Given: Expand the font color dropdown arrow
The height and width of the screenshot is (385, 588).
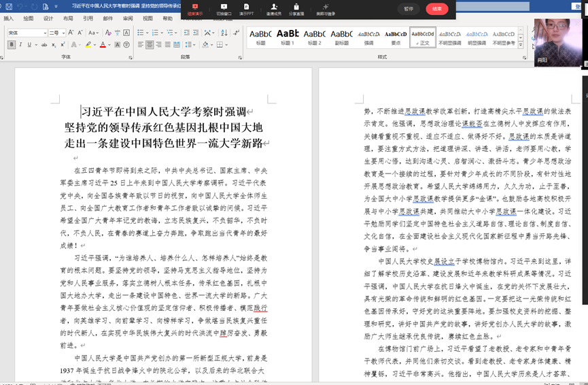Looking at the screenshot, I should click(109, 45).
